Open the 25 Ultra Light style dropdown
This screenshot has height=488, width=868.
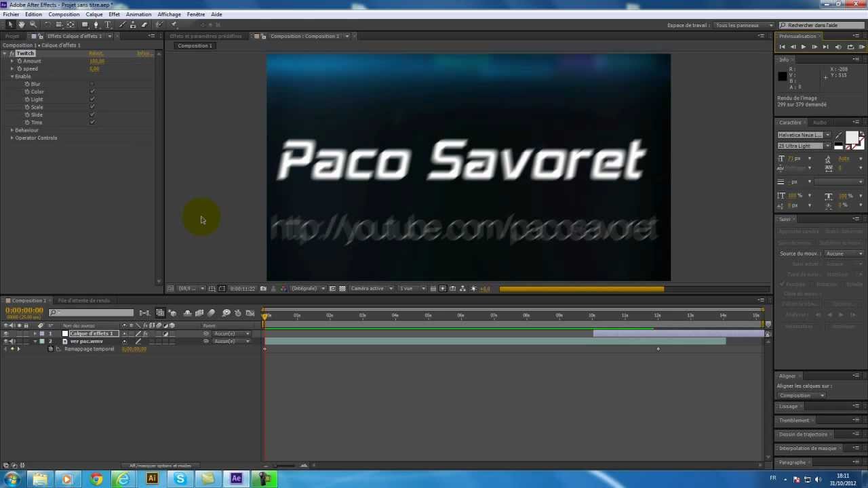point(804,146)
